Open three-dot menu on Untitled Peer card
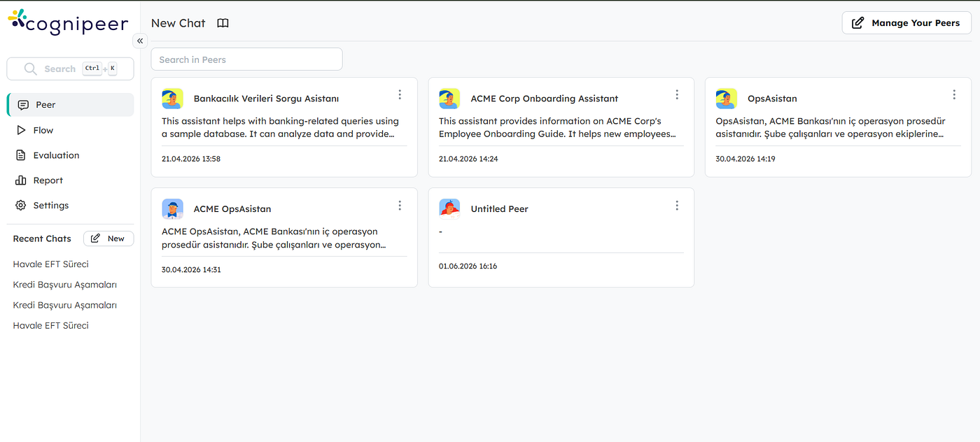This screenshot has height=442, width=980. coord(677,205)
